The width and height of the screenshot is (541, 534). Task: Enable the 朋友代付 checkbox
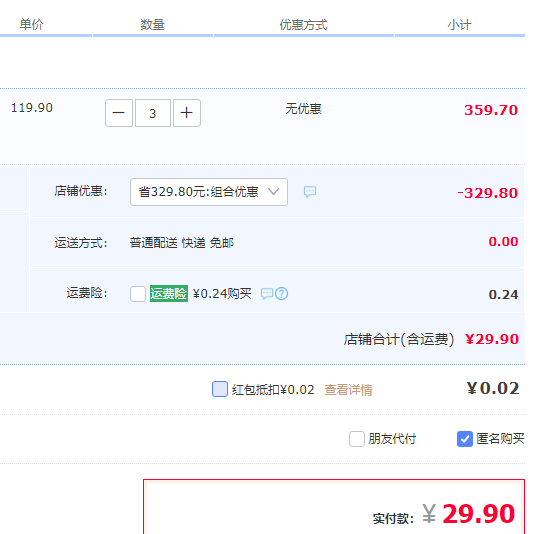(x=357, y=439)
